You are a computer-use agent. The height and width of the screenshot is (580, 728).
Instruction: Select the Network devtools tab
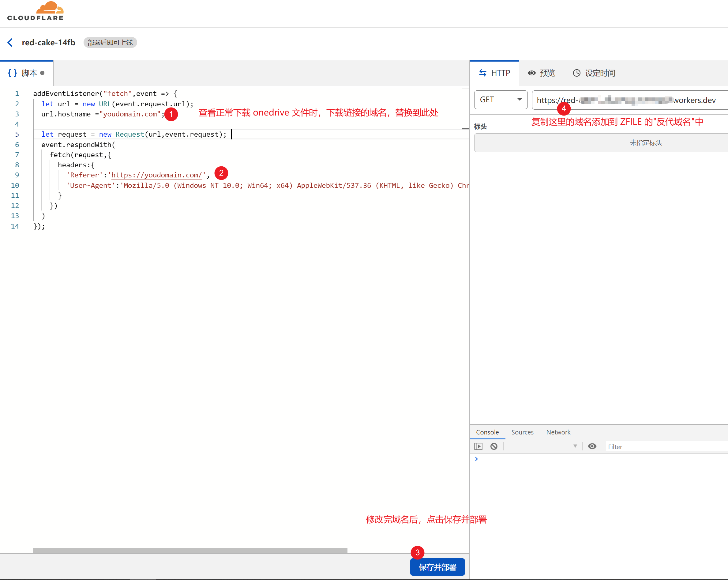[558, 432]
